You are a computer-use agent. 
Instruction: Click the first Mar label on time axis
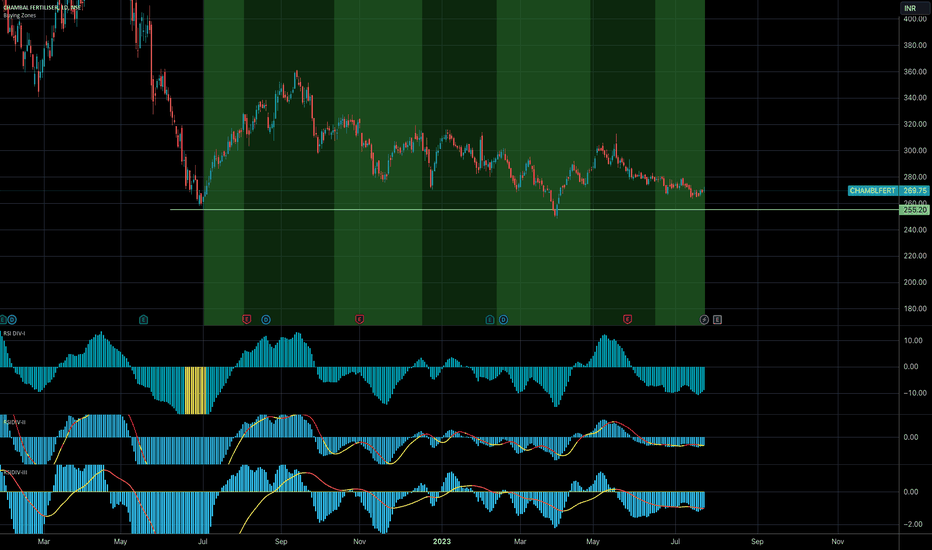coord(43,542)
